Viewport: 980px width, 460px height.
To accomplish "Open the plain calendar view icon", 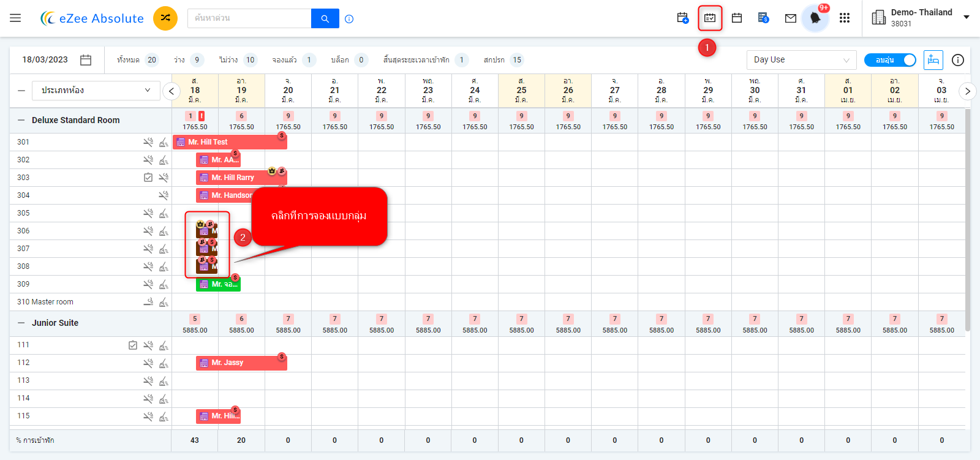I will pos(737,18).
